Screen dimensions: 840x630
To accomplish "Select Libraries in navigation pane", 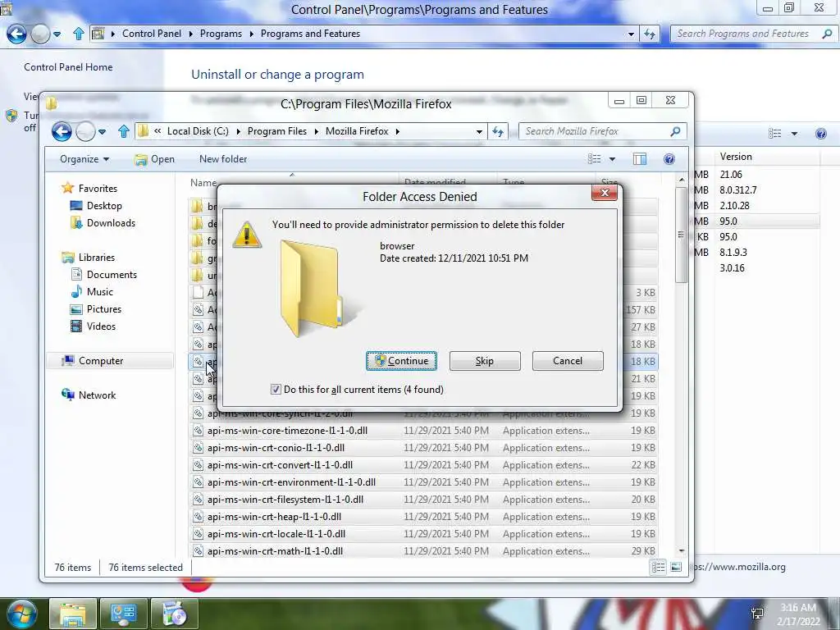I will tap(96, 257).
